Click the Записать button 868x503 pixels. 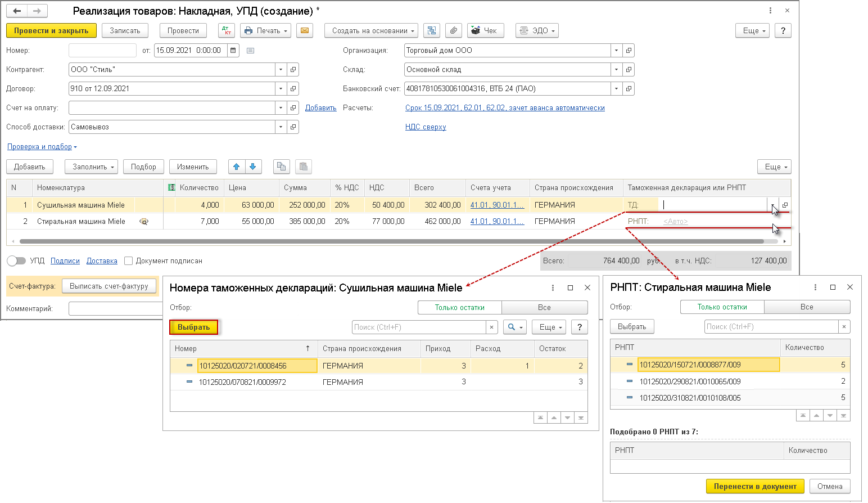[x=125, y=30]
